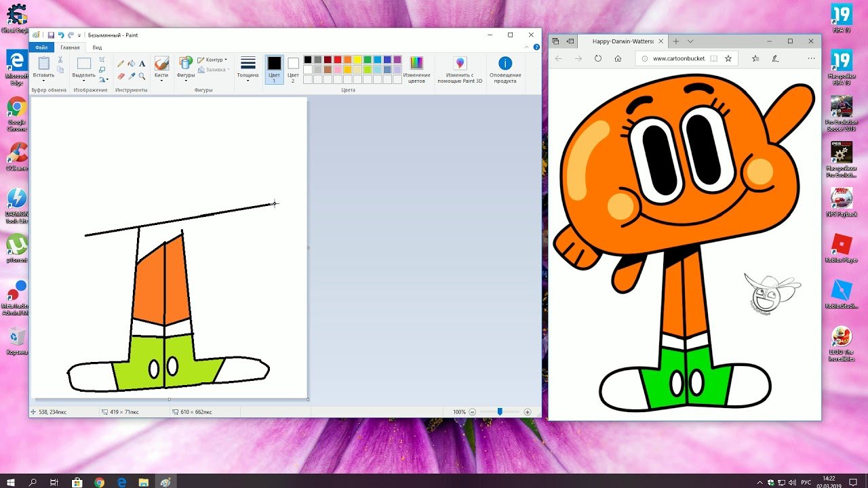Activate the Color 2 background selector
This screenshot has width=868, height=488.
(x=293, y=70)
